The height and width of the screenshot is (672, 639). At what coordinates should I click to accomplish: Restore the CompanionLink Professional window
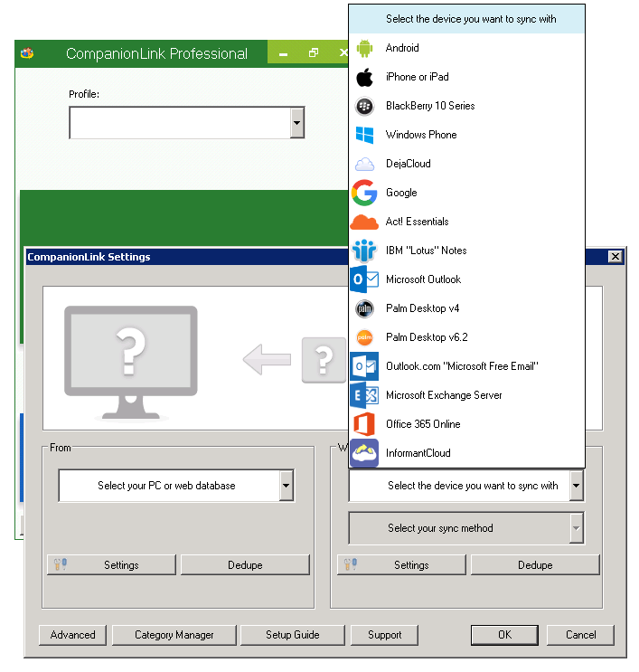coord(314,52)
